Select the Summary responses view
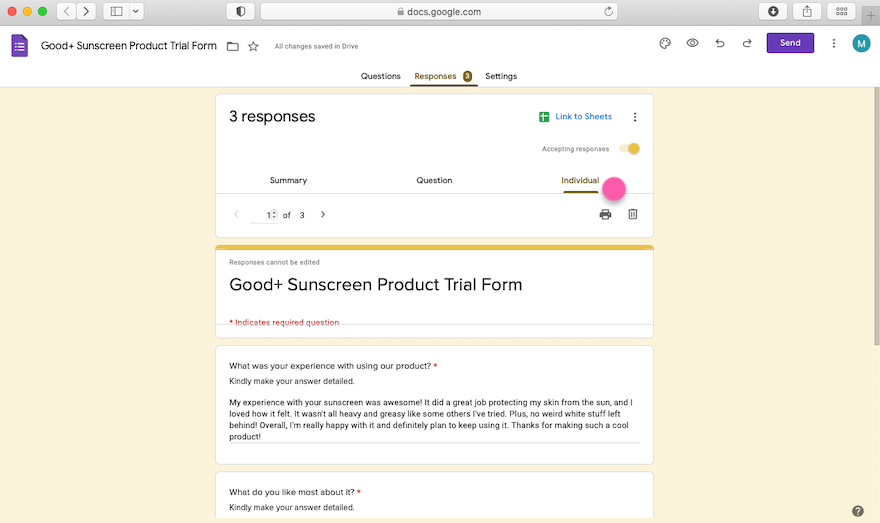This screenshot has height=523, width=880. [288, 180]
